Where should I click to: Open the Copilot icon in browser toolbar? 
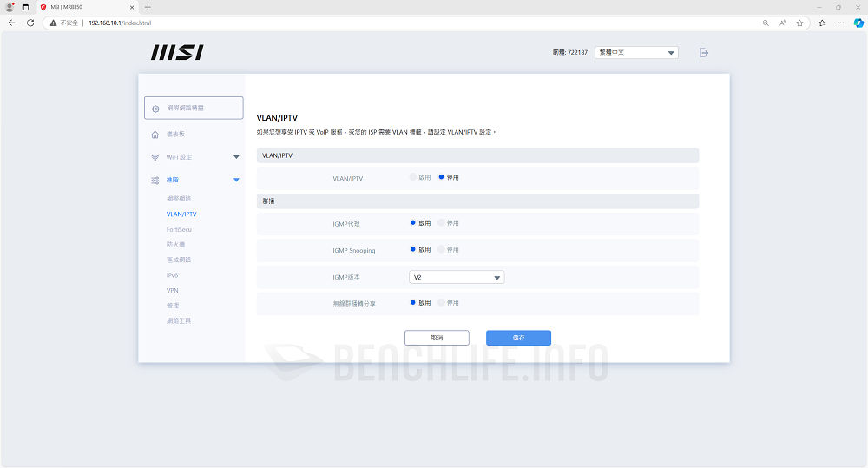coord(858,23)
